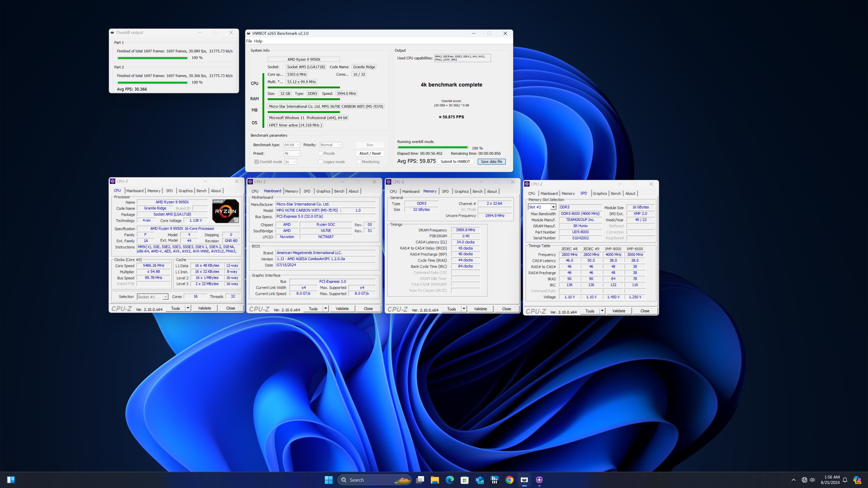The width and height of the screenshot is (868, 488).
Task: Open the Priority Normal dropdown
Action: (330, 145)
